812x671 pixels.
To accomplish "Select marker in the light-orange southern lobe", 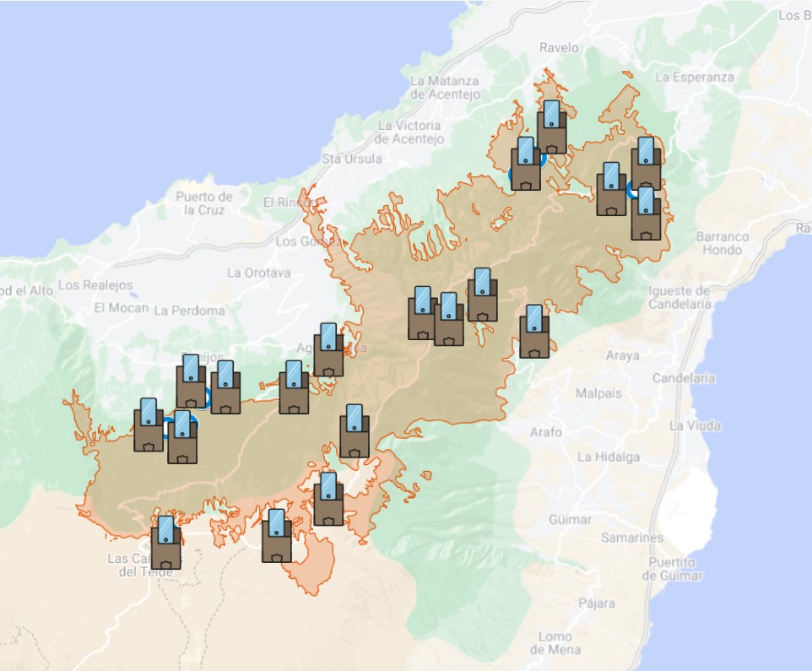I will (277, 536).
